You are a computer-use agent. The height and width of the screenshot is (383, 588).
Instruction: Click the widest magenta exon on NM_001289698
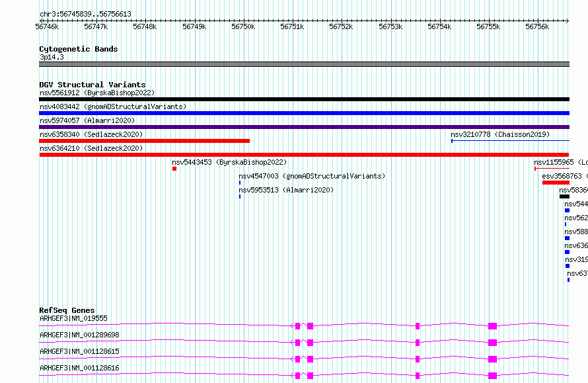[492, 343]
